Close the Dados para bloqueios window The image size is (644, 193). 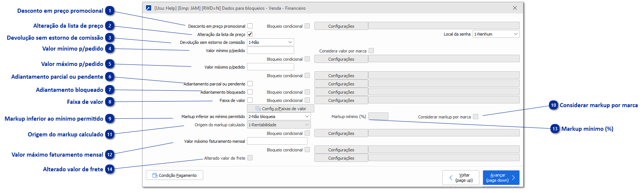point(515,8)
